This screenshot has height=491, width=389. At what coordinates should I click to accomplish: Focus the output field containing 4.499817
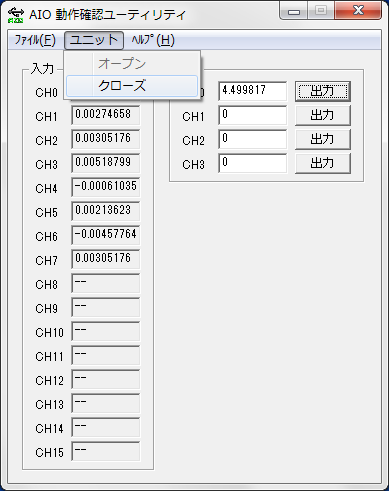tap(253, 91)
